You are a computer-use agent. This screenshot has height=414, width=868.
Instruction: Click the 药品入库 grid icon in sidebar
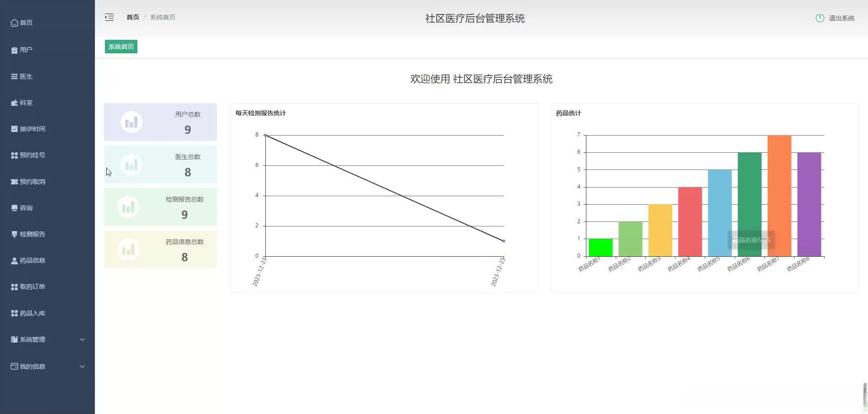click(x=14, y=313)
